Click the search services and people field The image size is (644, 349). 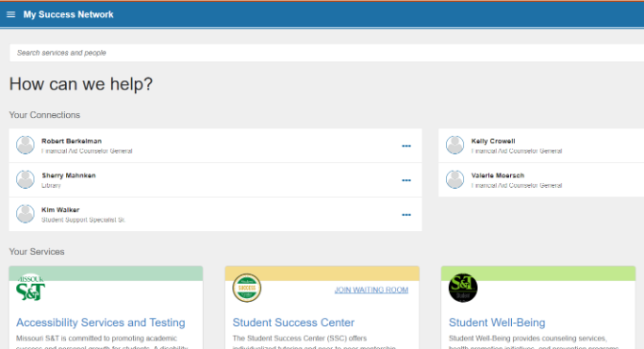click(x=326, y=53)
